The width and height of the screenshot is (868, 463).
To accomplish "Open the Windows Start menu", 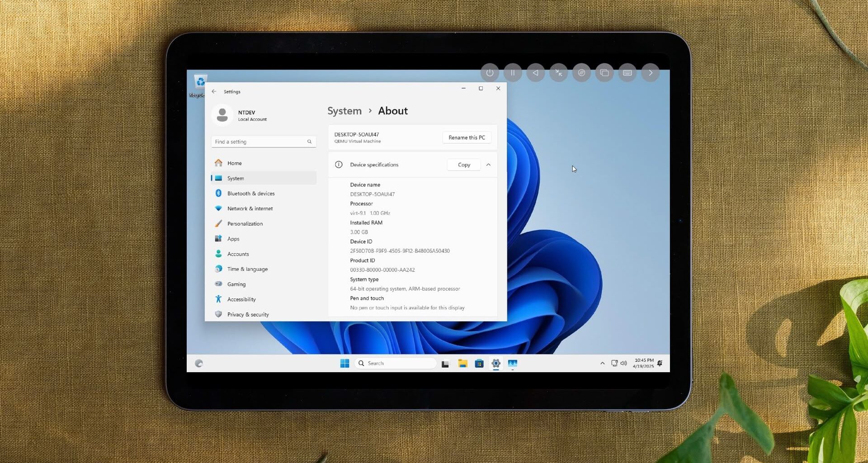I will 344,363.
